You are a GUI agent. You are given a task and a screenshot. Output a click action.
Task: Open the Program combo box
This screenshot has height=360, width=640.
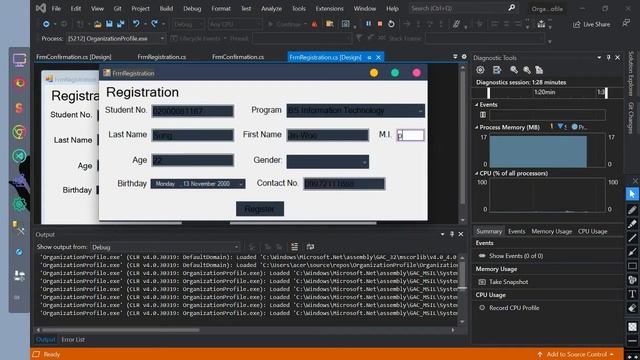(x=356, y=111)
